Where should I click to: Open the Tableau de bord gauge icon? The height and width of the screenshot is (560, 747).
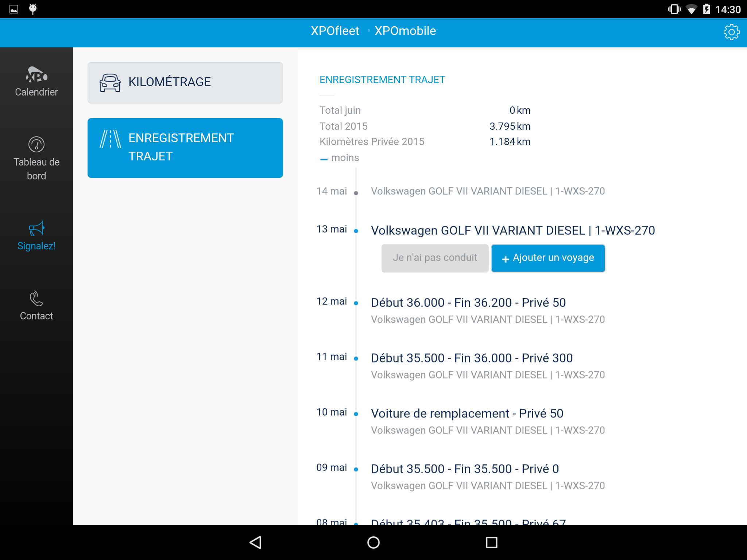click(x=36, y=145)
